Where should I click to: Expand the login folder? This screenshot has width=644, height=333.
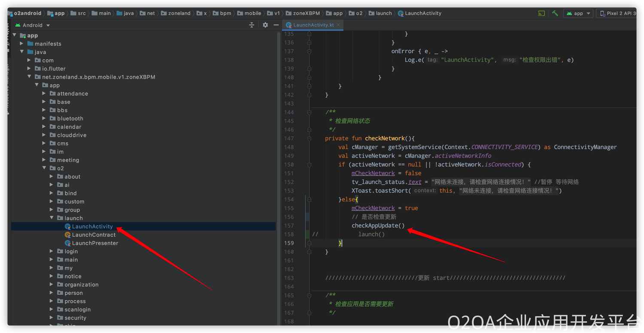pos(52,251)
